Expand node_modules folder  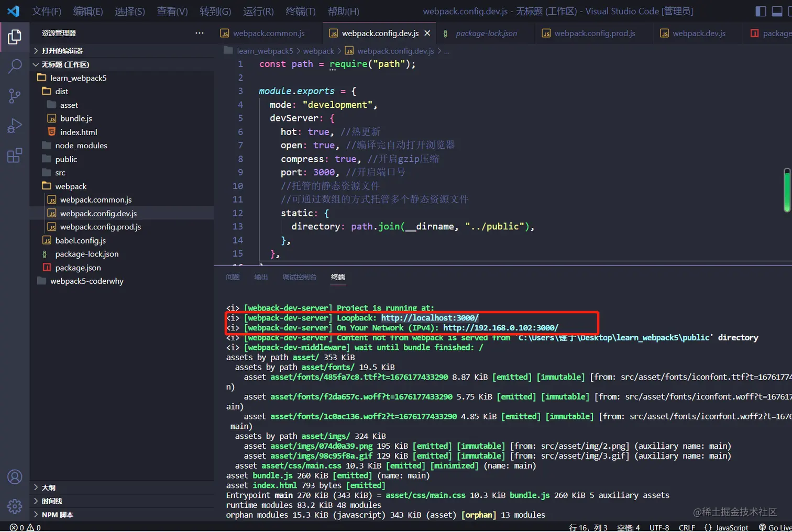pyautogui.click(x=122, y=146)
